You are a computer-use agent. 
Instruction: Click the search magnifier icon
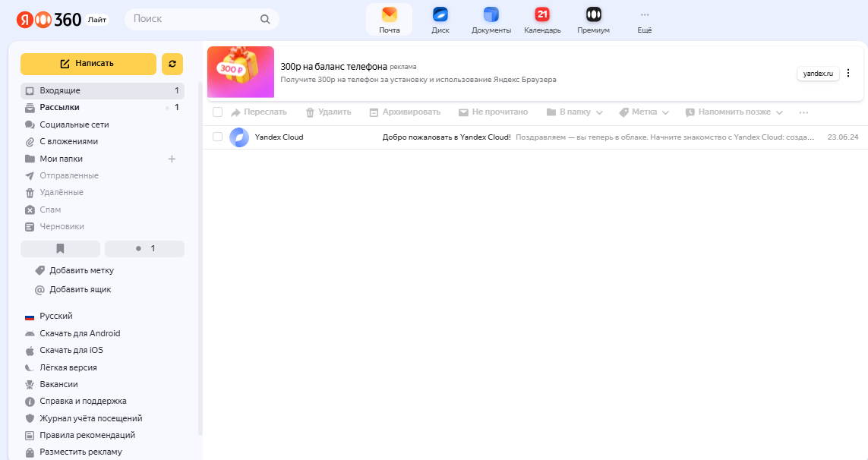click(265, 20)
